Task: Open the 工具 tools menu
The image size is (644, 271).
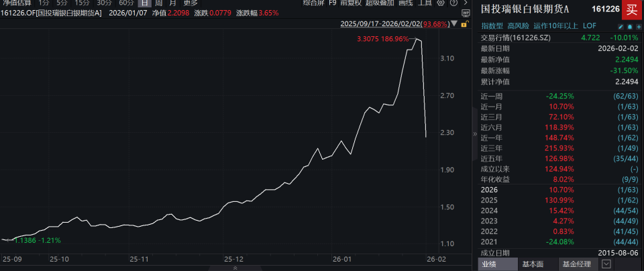Action: pos(425,3)
